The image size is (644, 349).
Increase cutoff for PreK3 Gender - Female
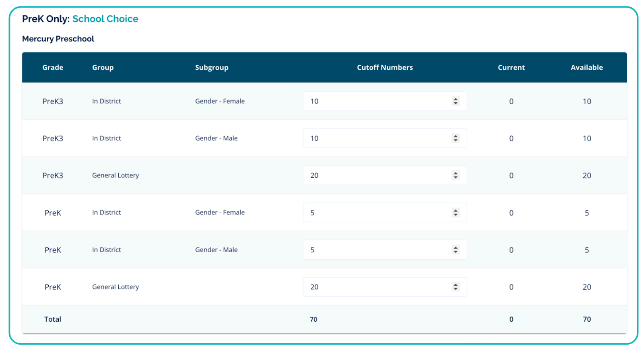[455, 99]
